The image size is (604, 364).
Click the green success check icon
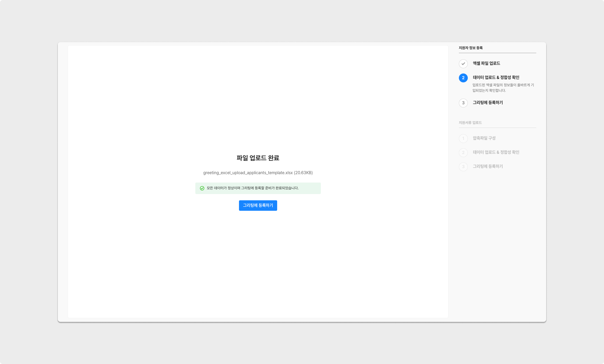pos(202,188)
